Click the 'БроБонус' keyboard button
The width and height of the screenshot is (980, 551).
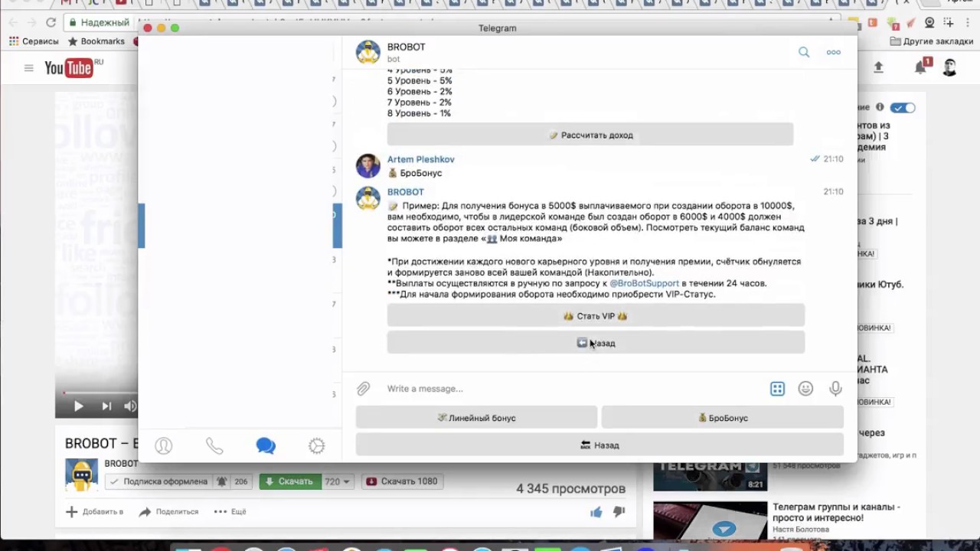point(723,418)
